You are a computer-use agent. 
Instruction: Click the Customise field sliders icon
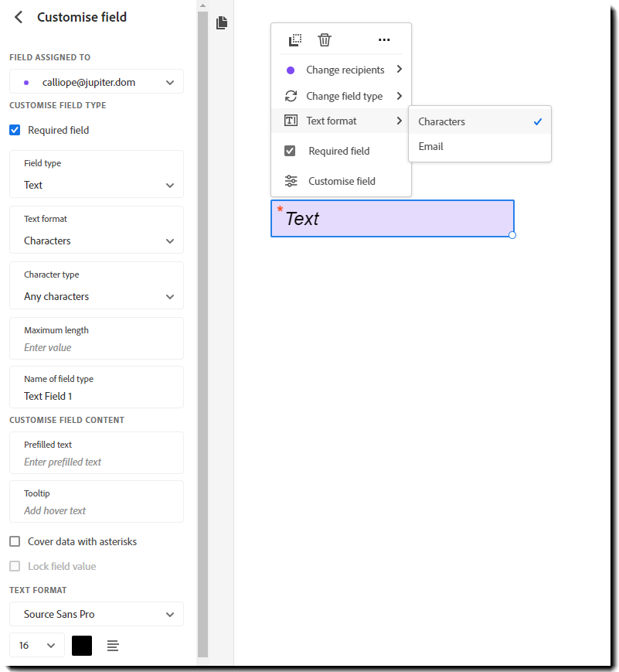[x=291, y=181]
